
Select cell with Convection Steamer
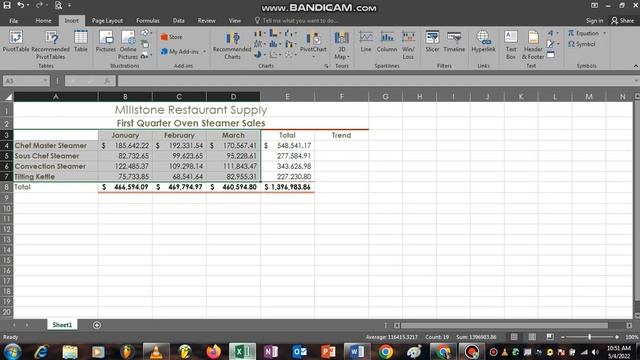pos(56,166)
